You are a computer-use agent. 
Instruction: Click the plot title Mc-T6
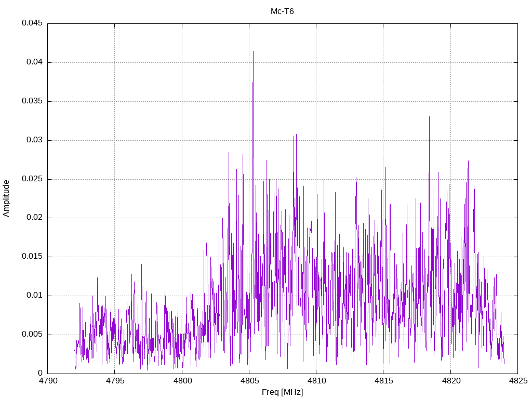click(x=282, y=11)
